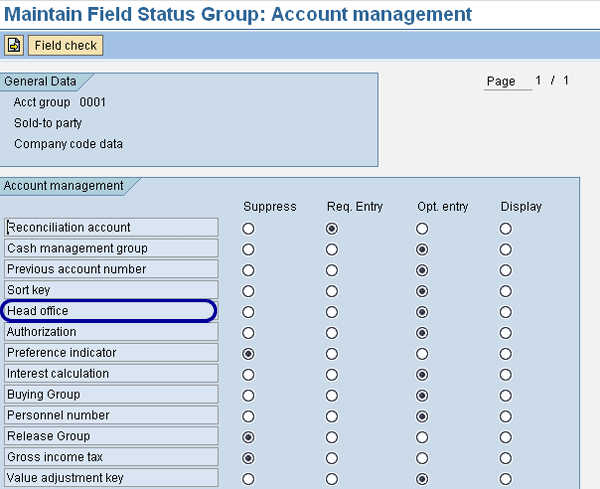Screen dimensions: 600x489
Task: Choose Suppress for Sort key
Action: point(248,291)
